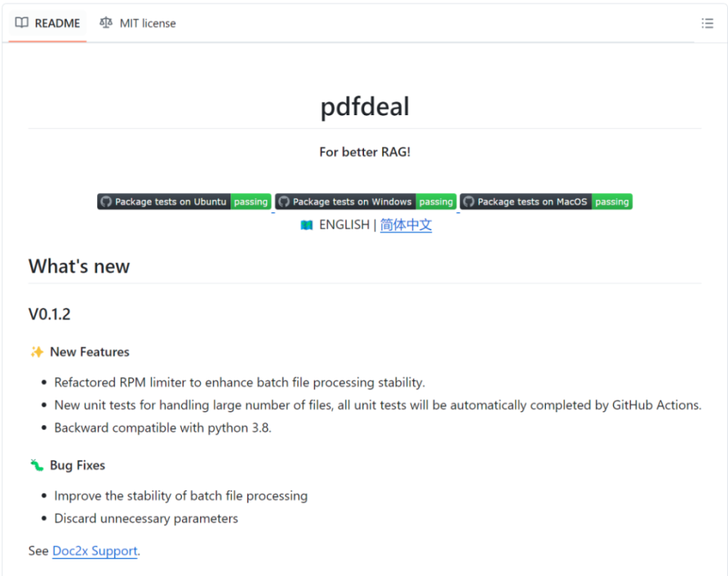Open the green passing status on Ubuntu badge

click(x=250, y=202)
